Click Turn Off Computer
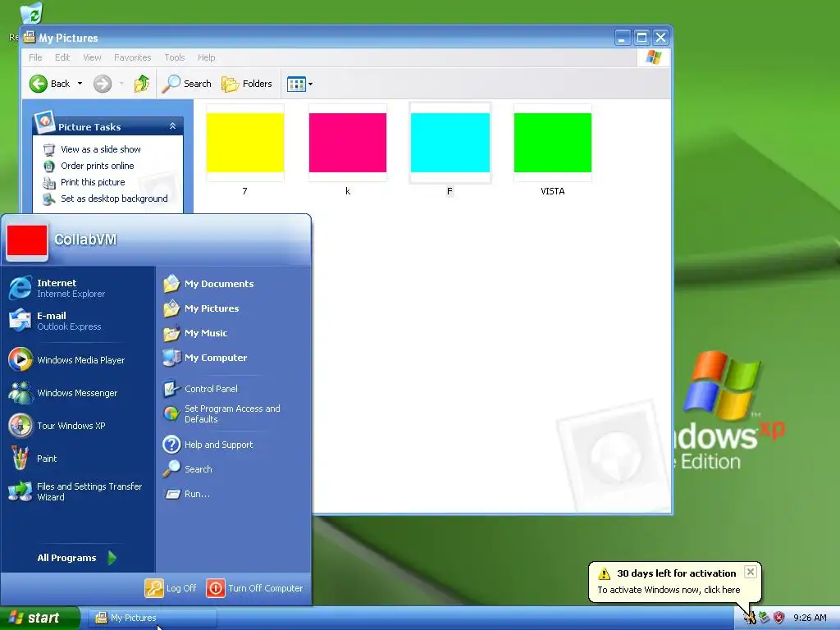Screen dimensions: 840x630 pyautogui.click(x=254, y=588)
